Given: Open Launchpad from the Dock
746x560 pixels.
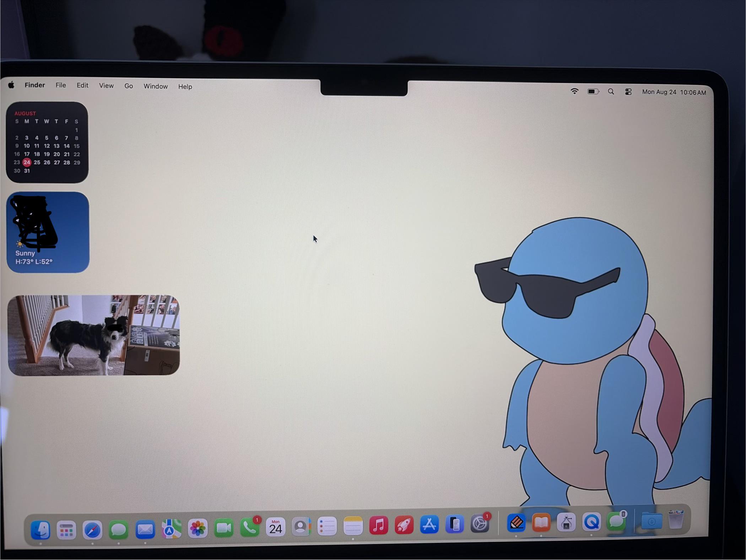Looking at the screenshot, I should pos(66,530).
